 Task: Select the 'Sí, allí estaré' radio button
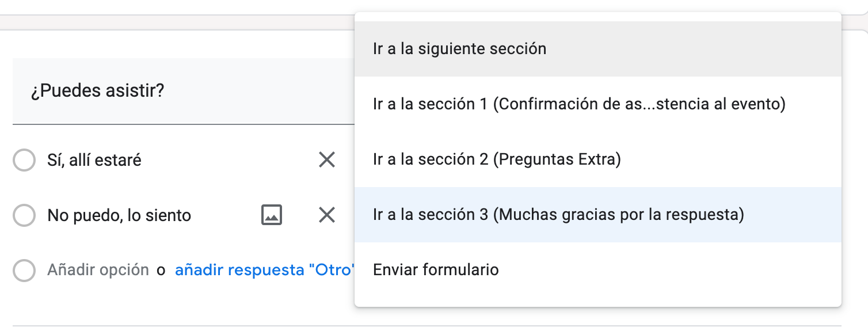pyautogui.click(x=24, y=160)
